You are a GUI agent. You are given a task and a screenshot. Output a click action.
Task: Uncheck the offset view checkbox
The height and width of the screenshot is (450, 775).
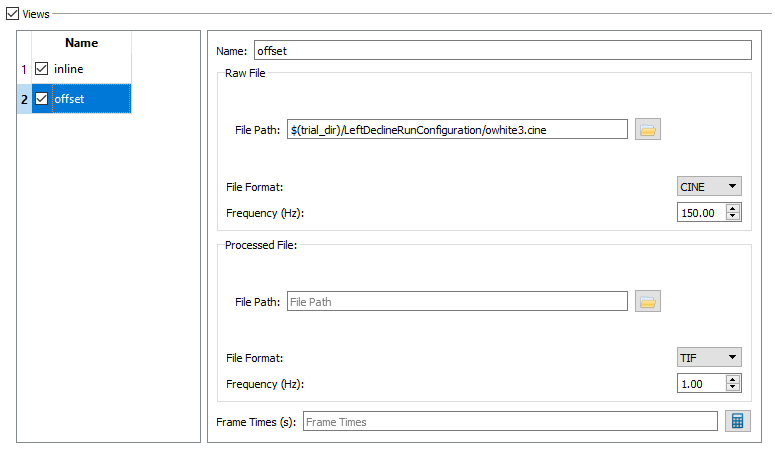pyautogui.click(x=42, y=99)
